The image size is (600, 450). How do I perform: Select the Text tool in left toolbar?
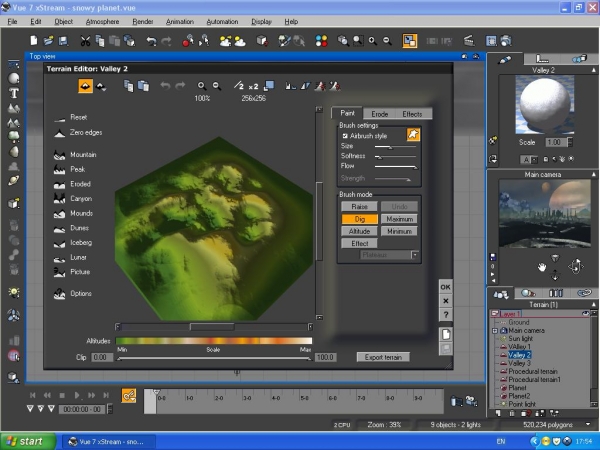pyautogui.click(x=14, y=93)
